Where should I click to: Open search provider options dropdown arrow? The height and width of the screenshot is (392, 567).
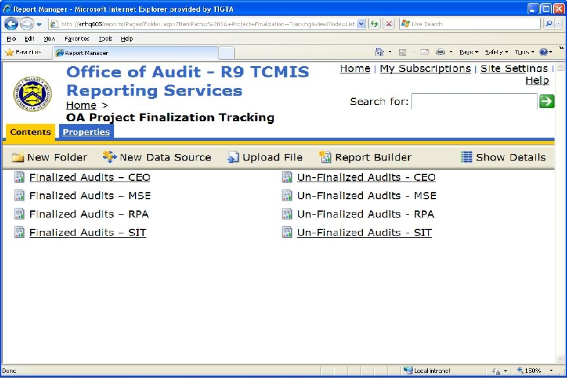click(x=558, y=24)
